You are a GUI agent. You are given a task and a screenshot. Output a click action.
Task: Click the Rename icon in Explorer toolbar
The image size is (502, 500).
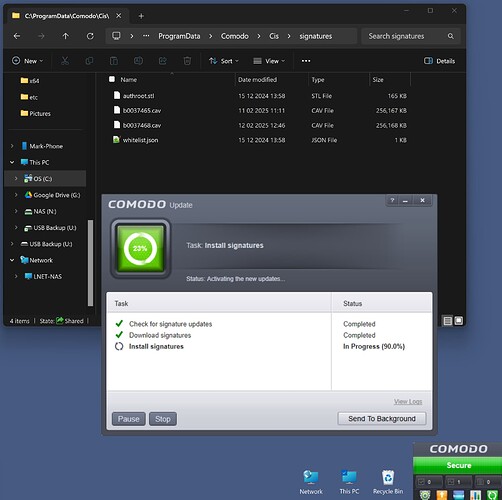138,61
